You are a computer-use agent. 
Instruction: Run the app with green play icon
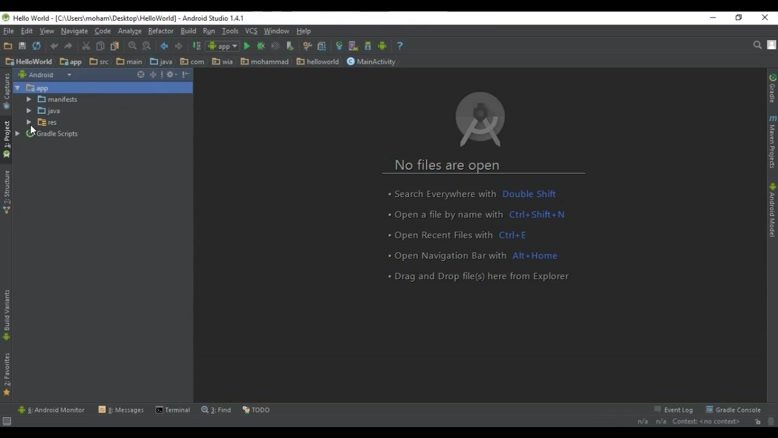pos(247,46)
